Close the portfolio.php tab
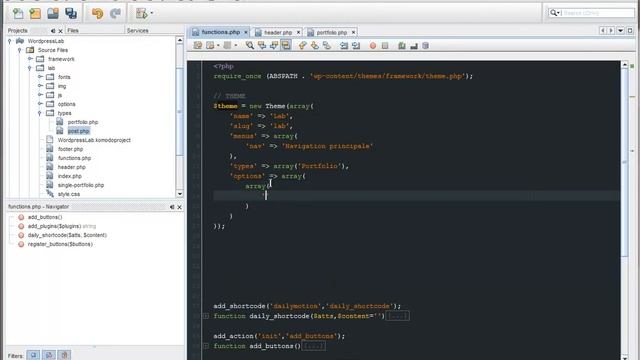The width and height of the screenshot is (640, 360). pos(353,32)
